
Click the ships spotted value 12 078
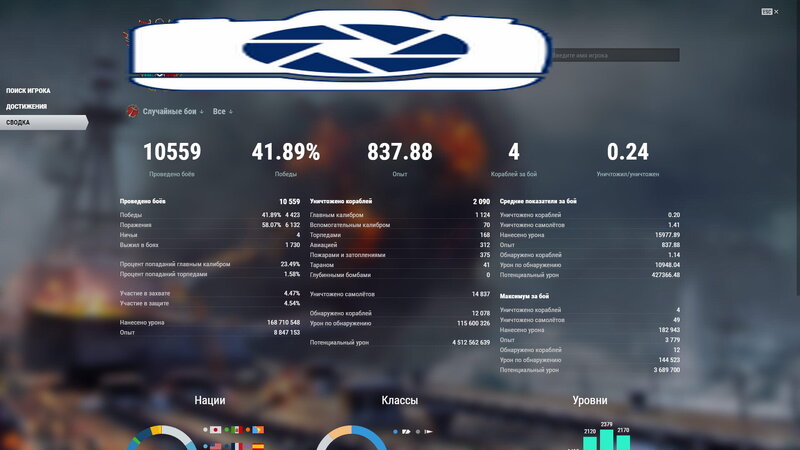click(x=481, y=313)
